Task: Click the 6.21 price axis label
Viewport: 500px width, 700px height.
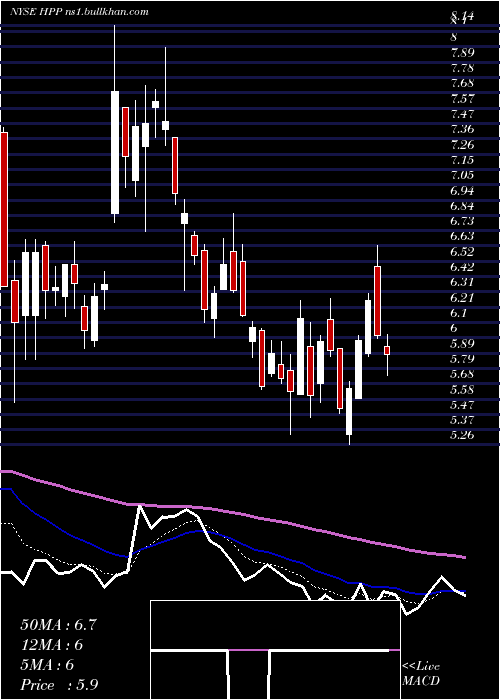Action: pos(462,297)
